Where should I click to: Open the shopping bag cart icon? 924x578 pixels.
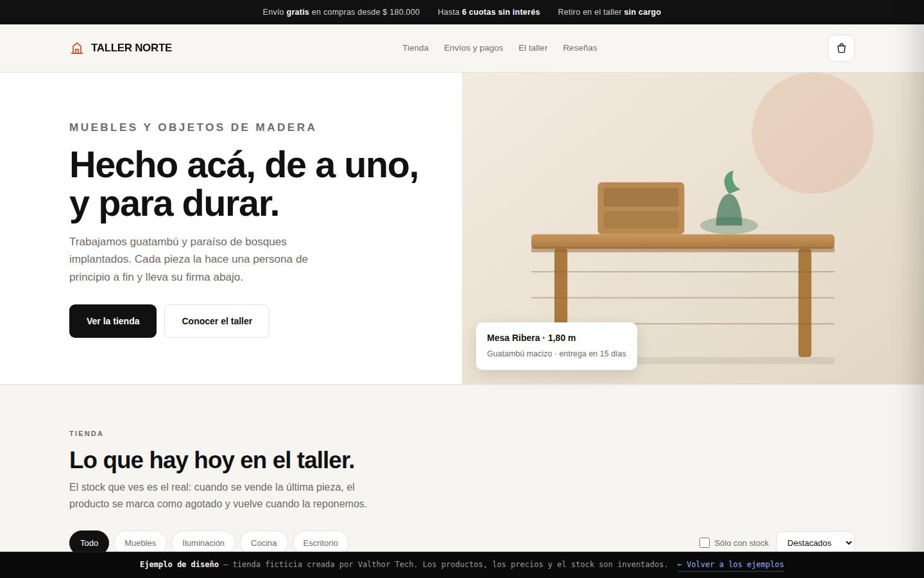point(841,48)
